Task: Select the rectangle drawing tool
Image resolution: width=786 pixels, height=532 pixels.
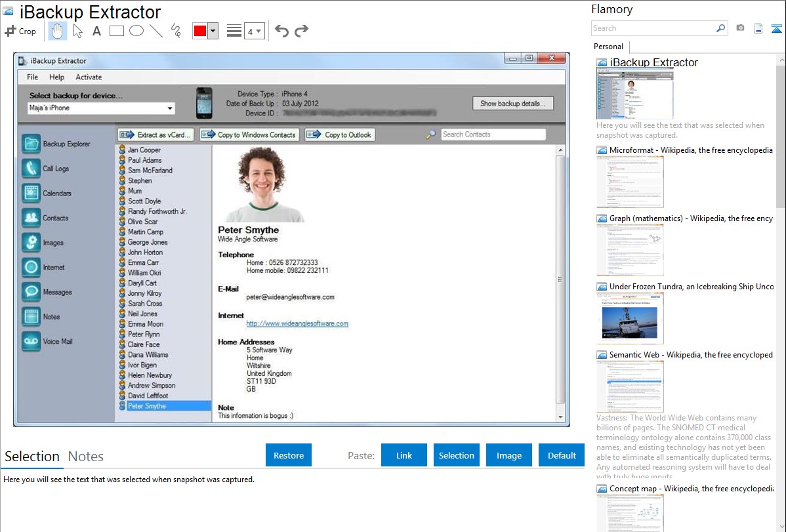Action: coord(116,31)
